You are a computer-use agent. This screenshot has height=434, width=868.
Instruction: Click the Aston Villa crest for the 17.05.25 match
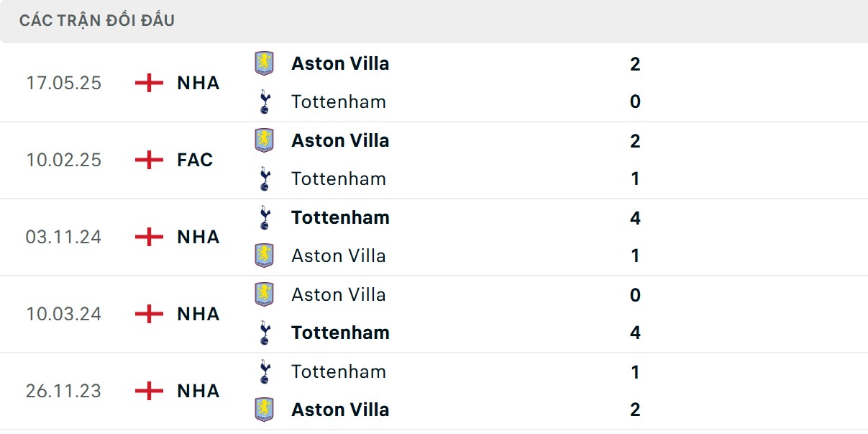tap(265, 63)
